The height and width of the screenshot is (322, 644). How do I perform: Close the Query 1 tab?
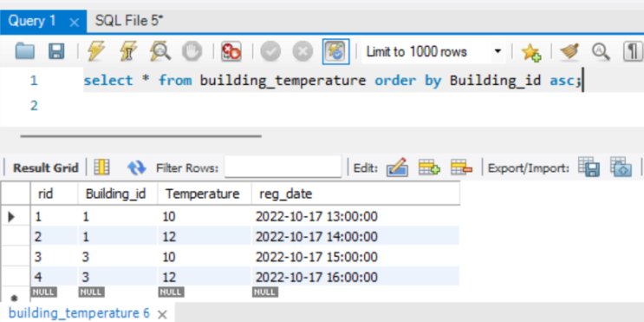point(75,23)
